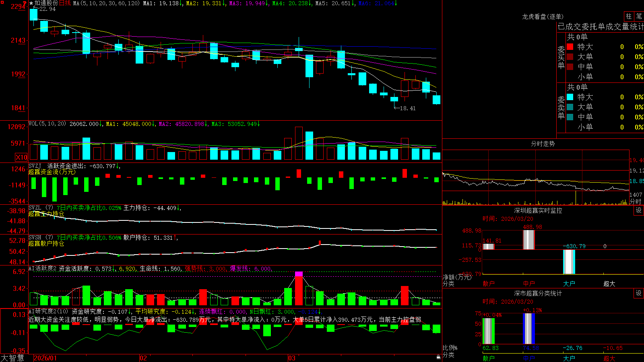Click the blue 中户 bar in 分类统计

pos(528,329)
